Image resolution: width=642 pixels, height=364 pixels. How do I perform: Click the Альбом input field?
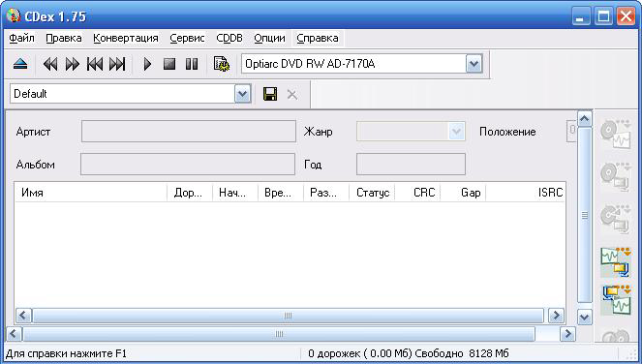(188, 165)
